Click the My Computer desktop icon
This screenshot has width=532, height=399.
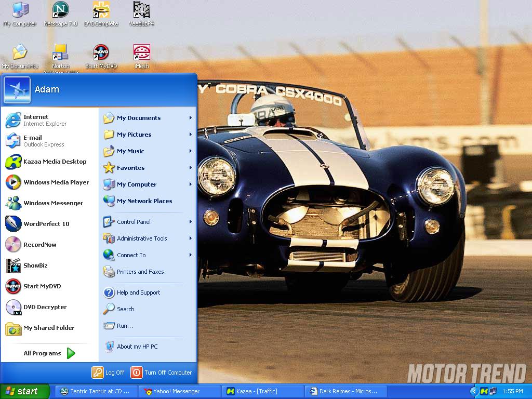20,14
